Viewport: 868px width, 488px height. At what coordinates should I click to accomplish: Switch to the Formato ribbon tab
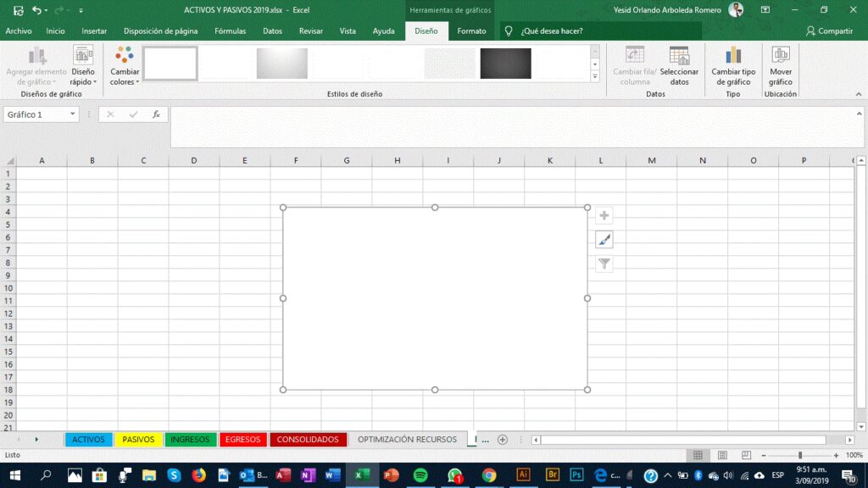pyautogui.click(x=471, y=31)
